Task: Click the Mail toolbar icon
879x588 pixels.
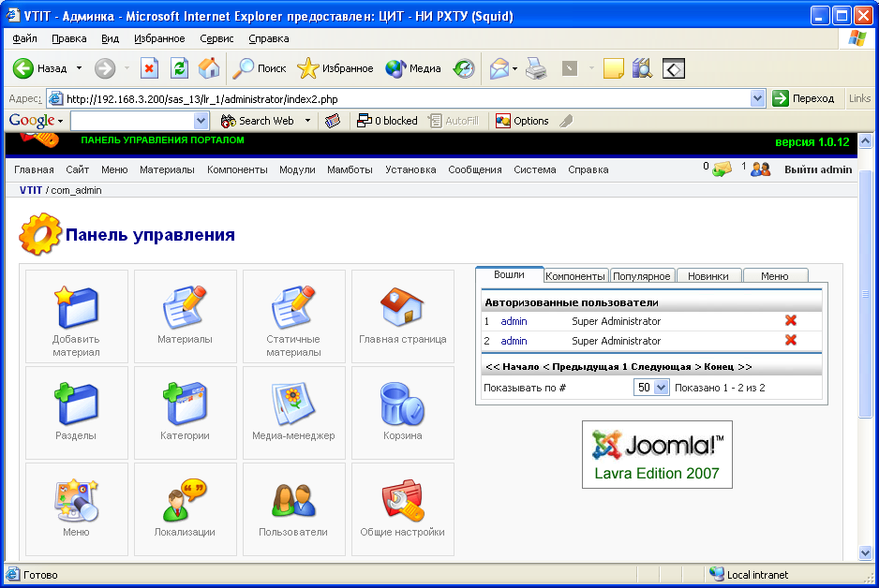Action: [499, 68]
